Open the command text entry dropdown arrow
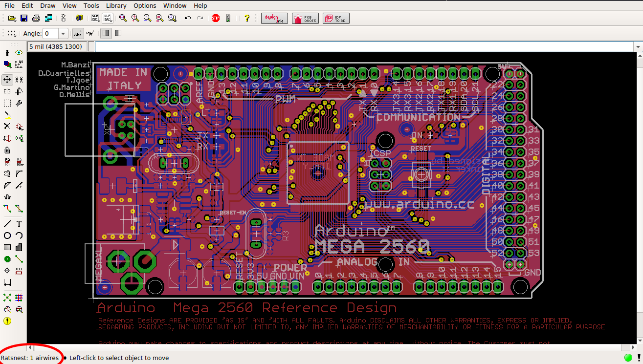Image resolution: width=643 pixels, height=364 pixels. coord(637,46)
